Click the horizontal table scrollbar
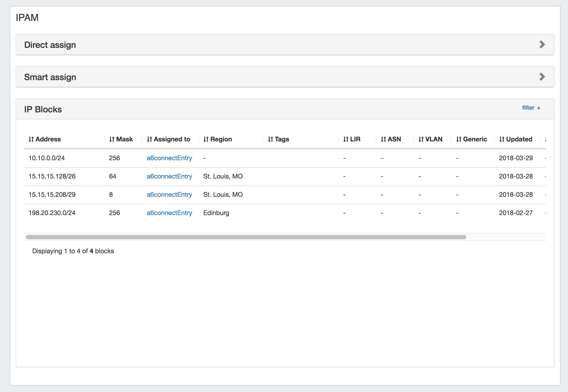The image size is (568, 392). (x=246, y=237)
